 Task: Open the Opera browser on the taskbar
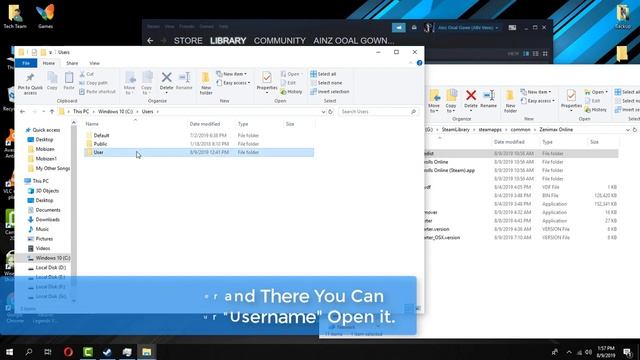click(68, 351)
